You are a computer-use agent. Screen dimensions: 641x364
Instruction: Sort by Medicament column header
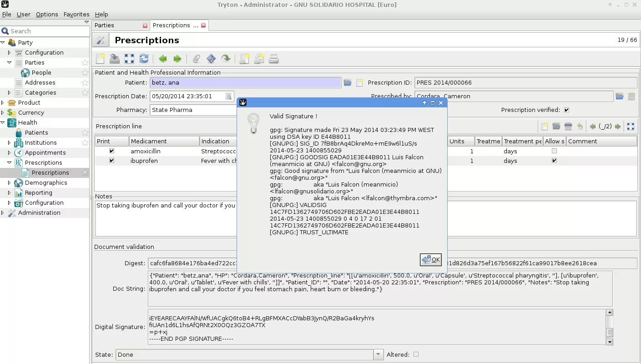[x=164, y=141]
